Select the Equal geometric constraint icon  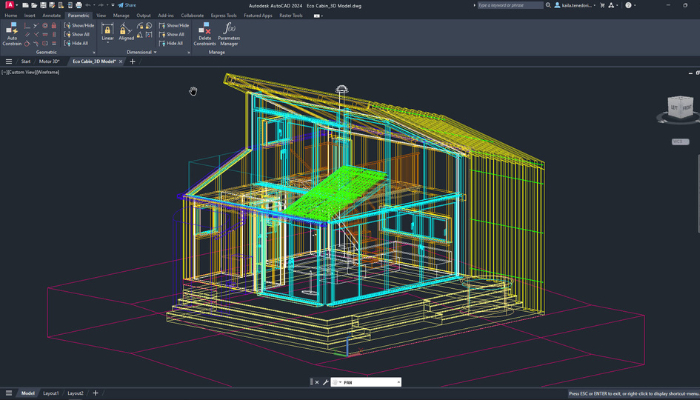click(54, 43)
